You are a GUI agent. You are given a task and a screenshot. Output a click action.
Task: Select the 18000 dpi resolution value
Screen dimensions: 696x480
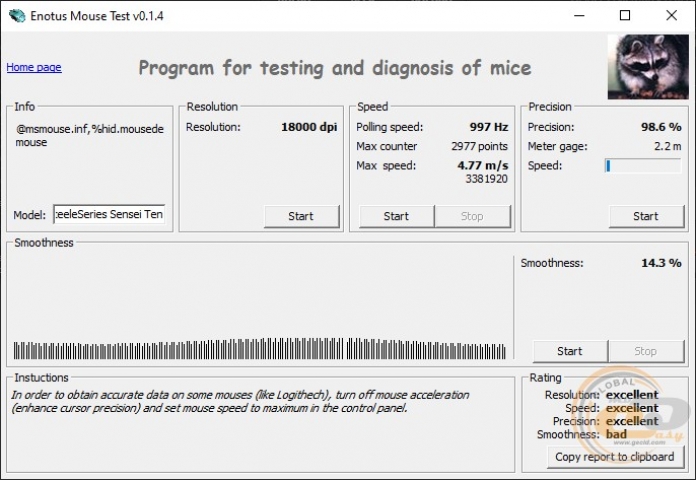point(309,127)
